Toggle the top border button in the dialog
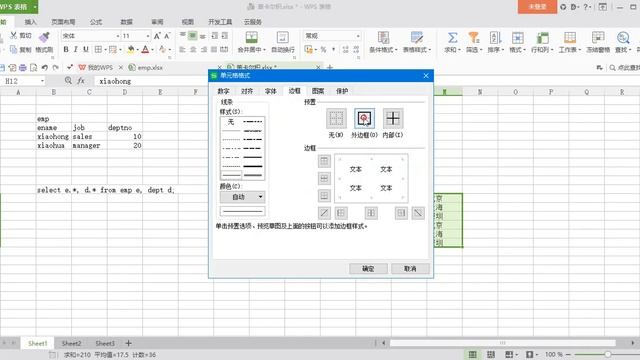 point(324,161)
